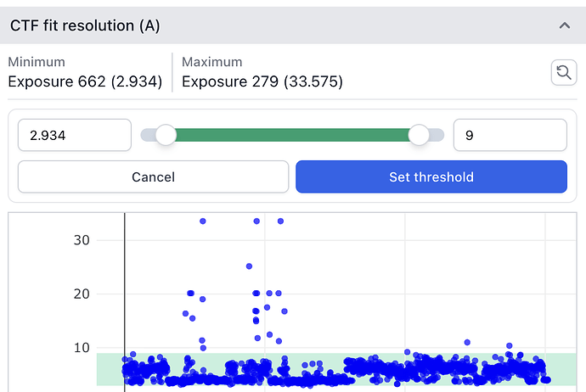Click the leftmost outlier point near 33

click(203, 221)
